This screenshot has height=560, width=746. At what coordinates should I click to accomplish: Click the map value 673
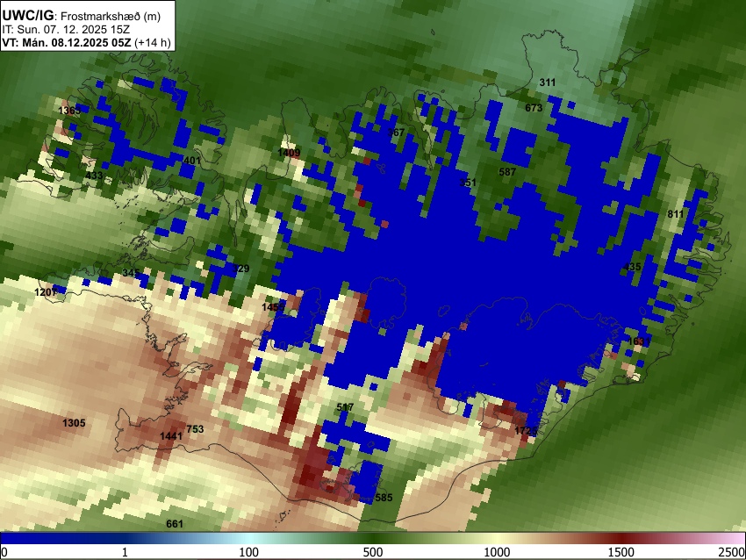[534, 108]
